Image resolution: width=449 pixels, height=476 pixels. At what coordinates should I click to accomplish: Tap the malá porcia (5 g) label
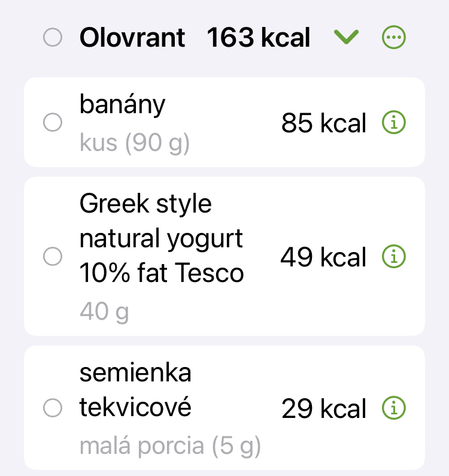[x=170, y=447]
